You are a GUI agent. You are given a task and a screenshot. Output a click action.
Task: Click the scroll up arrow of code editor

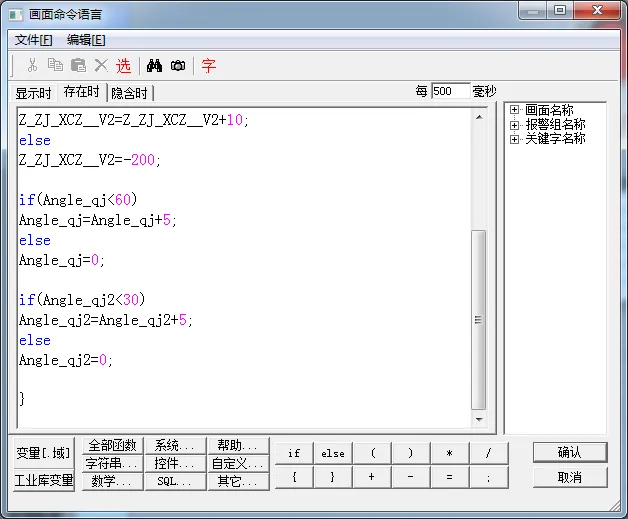(479, 117)
